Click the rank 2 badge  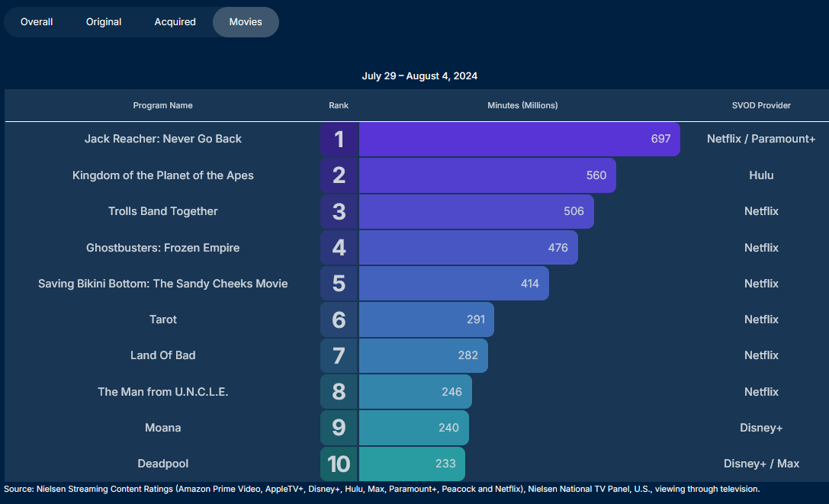pos(339,175)
